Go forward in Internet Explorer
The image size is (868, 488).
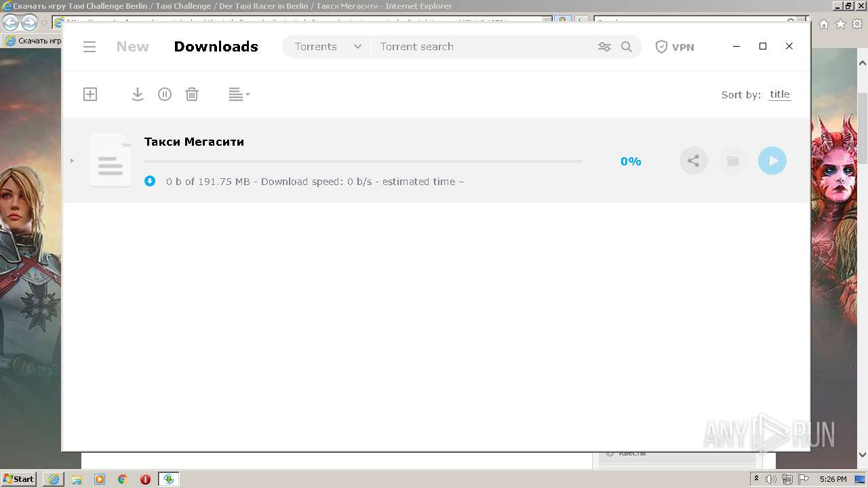pos(29,22)
